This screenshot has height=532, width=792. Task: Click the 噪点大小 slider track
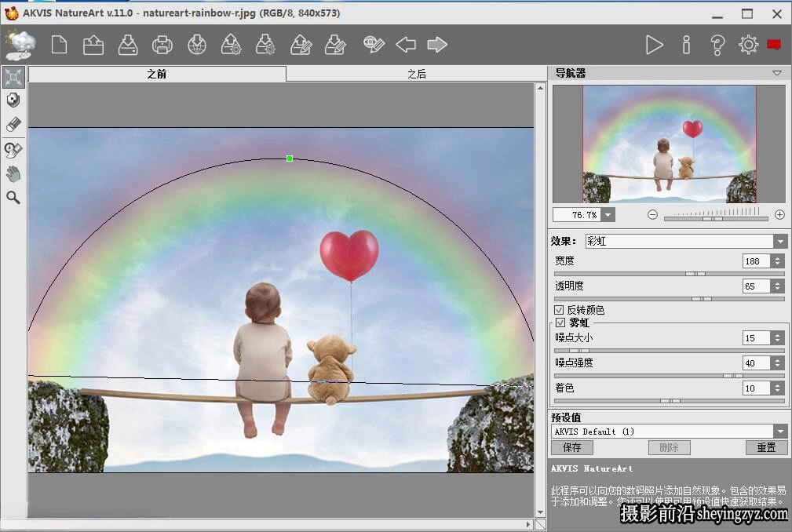click(670, 350)
